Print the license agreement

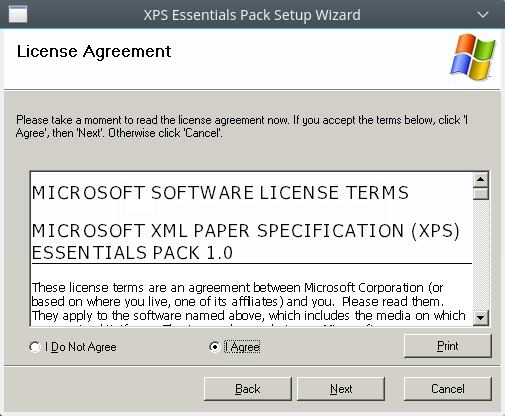coord(448,346)
